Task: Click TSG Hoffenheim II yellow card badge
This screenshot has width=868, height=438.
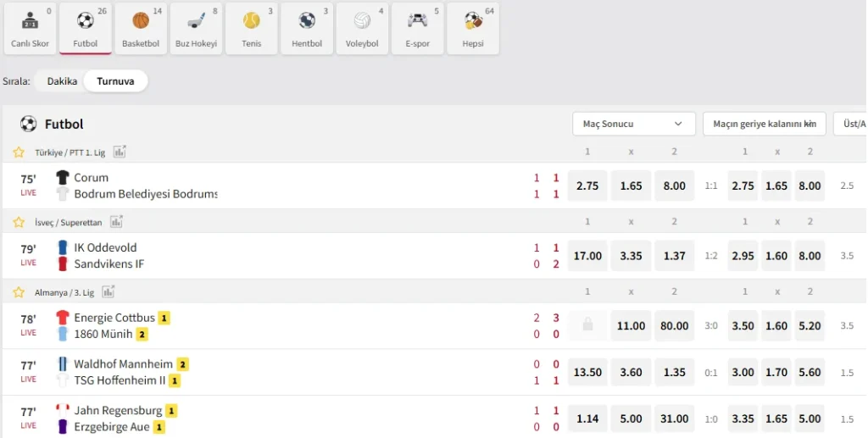Action: (x=175, y=380)
